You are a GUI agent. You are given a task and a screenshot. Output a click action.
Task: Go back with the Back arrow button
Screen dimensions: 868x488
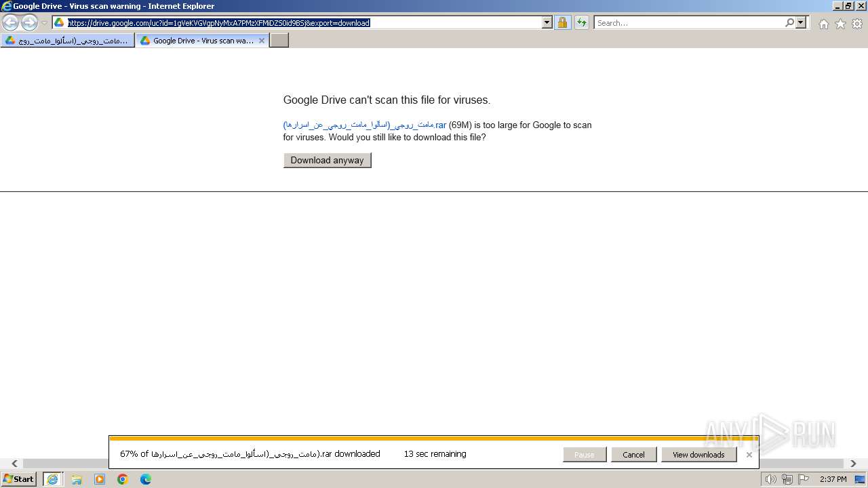[10, 22]
